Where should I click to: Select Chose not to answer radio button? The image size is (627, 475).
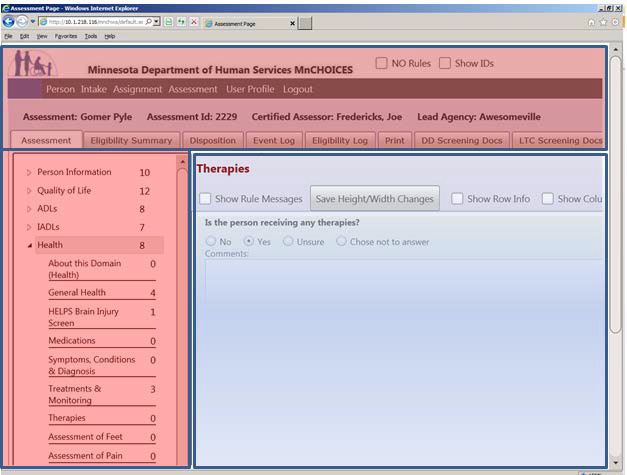[341, 241]
